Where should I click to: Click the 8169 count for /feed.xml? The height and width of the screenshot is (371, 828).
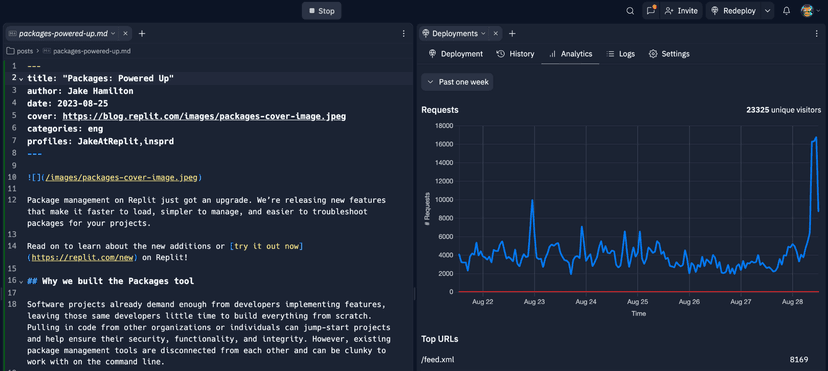pyautogui.click(x=799, y=359)
